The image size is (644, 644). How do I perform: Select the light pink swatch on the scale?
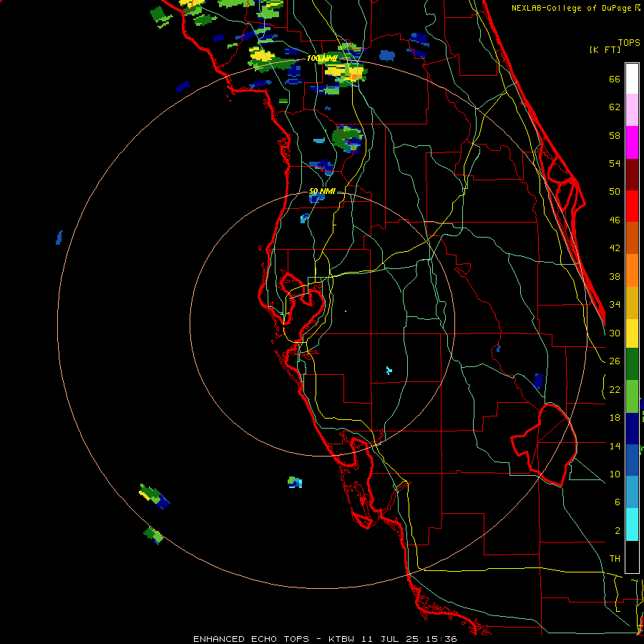[x=632, y=109]
